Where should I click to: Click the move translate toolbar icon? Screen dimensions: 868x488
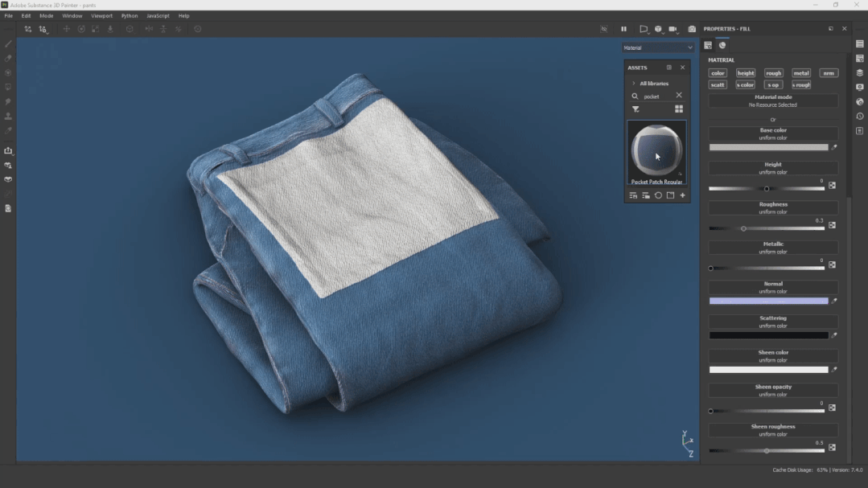coord(67,29)
